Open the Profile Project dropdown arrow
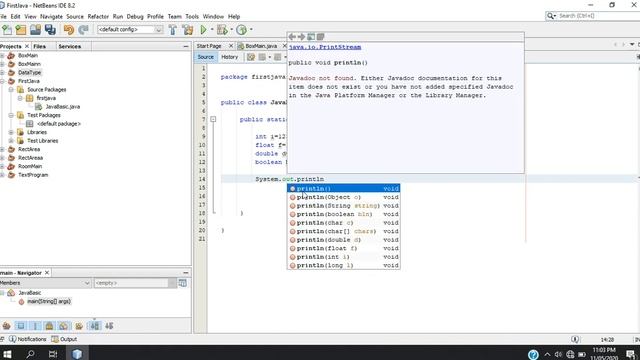Viewport: 640px width, 360px height. click(x=251, y=29)
